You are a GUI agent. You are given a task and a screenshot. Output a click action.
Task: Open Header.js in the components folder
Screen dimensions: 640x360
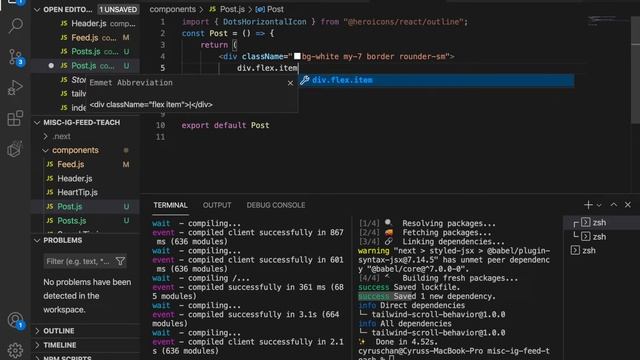75,178
